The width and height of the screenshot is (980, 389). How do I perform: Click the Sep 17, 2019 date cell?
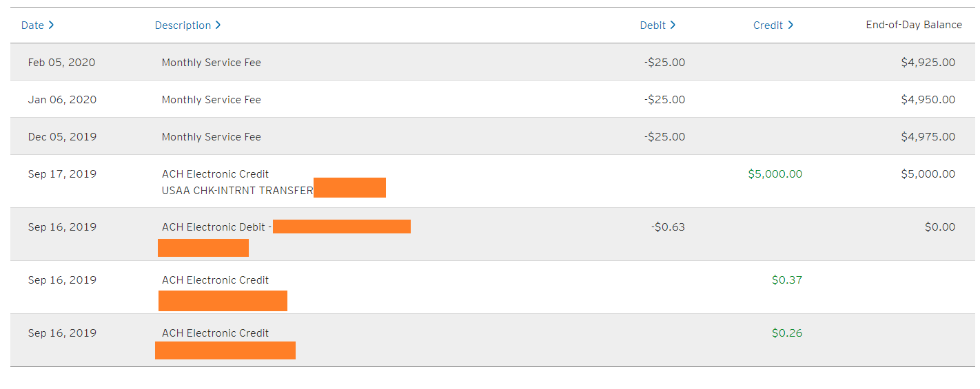[x=62, y=174]
